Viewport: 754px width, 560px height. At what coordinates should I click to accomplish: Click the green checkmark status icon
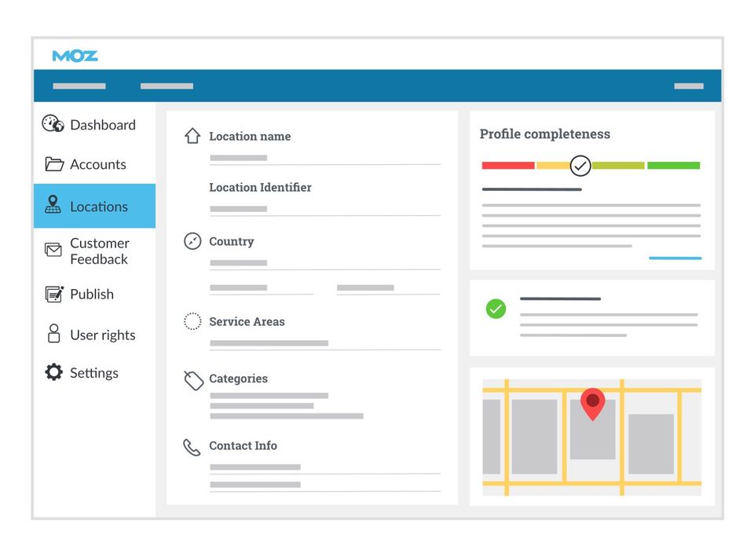coord(496,309)
